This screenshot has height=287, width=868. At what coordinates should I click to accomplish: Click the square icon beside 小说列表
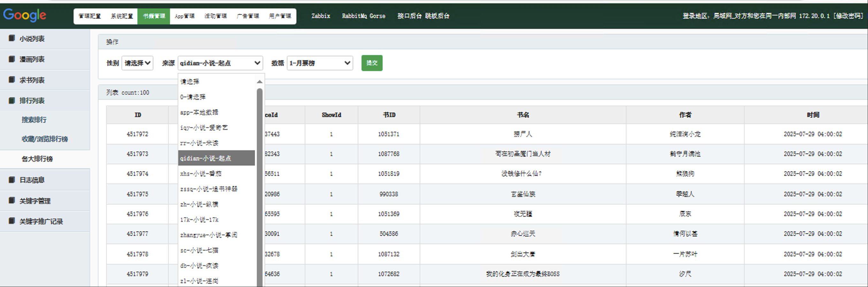(12, 38)
